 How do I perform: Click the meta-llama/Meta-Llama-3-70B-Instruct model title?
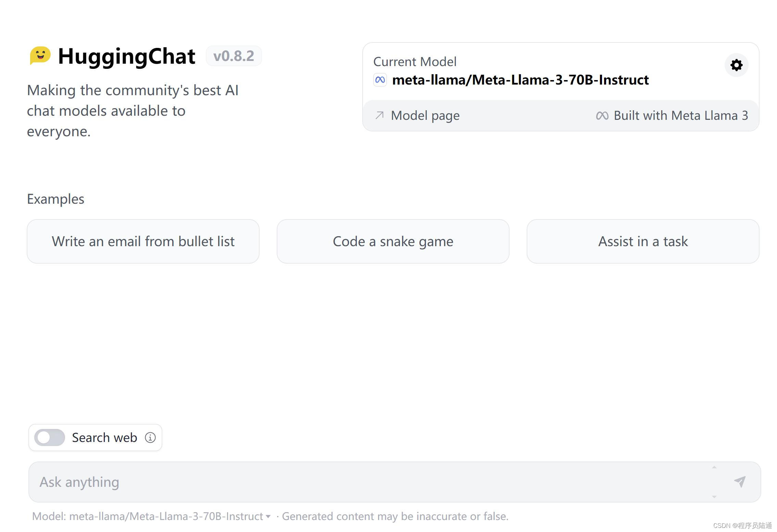point(520,80)
